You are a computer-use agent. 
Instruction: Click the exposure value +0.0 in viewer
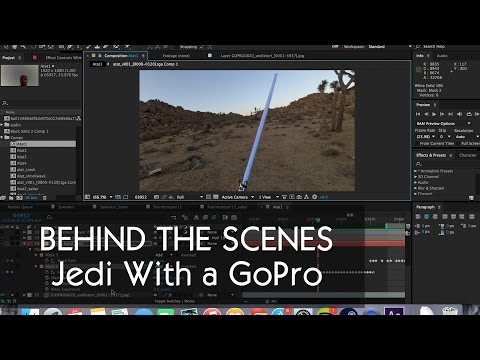click(324, 197)
